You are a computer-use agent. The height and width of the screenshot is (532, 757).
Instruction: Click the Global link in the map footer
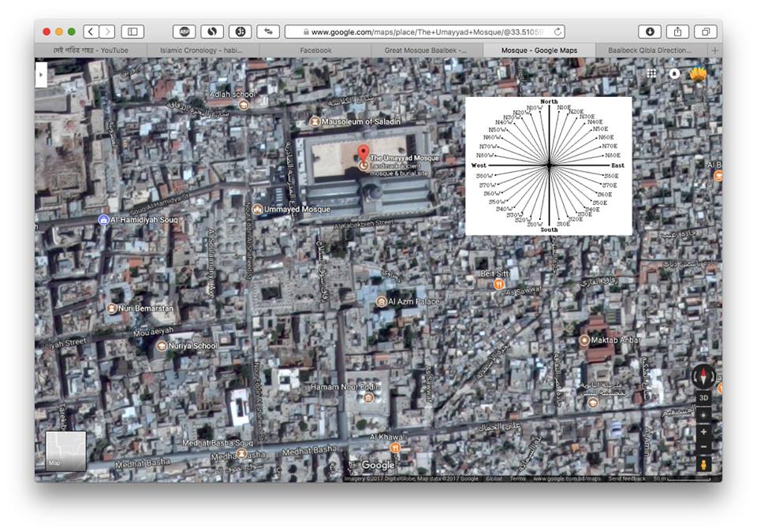(x=494, y=479)
